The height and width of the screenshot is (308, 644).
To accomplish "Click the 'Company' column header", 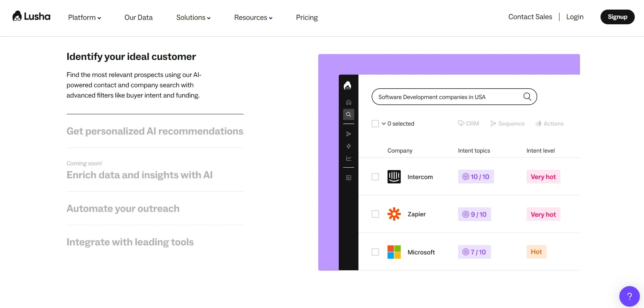I will 400,151.
